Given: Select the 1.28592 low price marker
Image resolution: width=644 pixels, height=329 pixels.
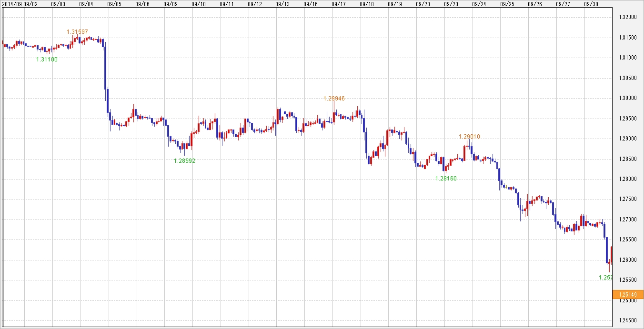Looking at the screenshot, I should click(x=184, y=161).
